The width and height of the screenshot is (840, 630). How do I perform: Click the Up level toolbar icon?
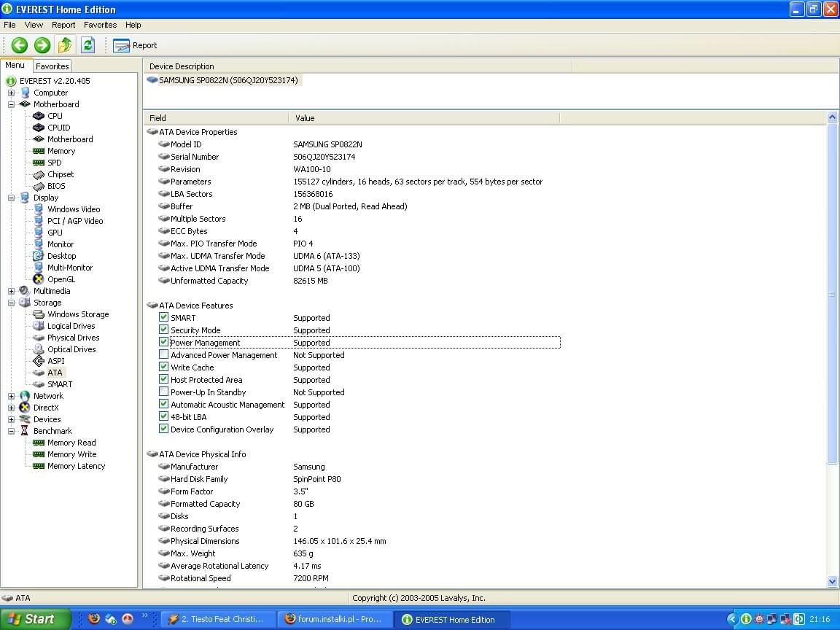coord(65,45)
